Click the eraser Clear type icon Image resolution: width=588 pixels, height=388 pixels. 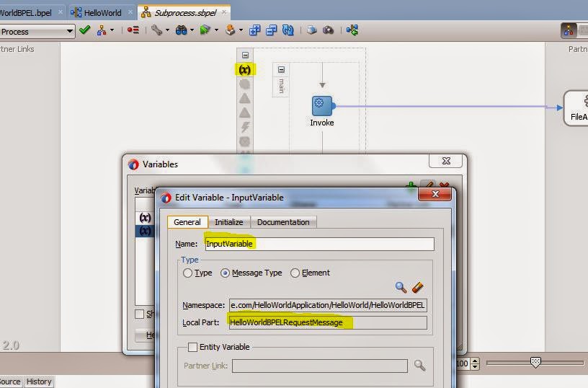click(418, 288)
